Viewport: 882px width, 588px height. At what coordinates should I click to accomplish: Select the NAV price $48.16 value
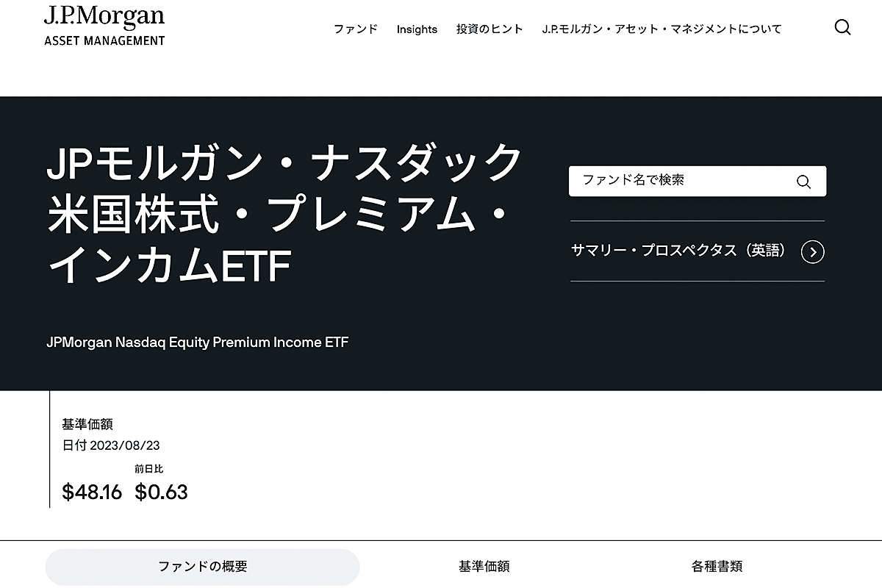pyautogui.click(x=90, y=492)
